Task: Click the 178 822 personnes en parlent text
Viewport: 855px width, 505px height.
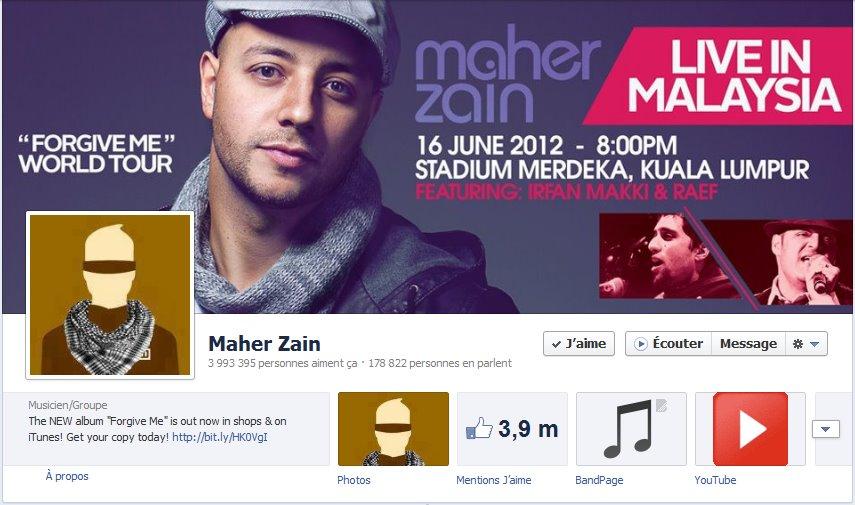Action: pyautogui.click(x=440, y=363)
